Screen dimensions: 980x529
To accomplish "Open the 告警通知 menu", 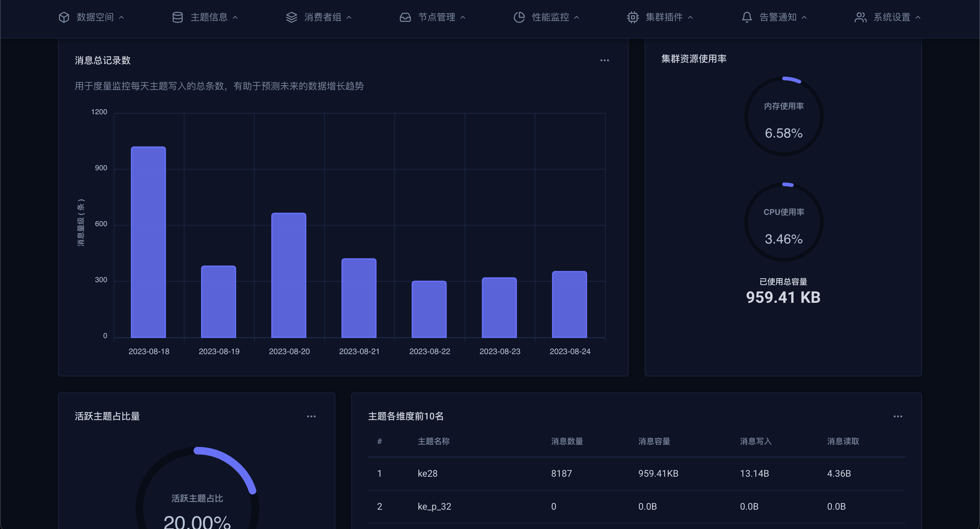I will (x=778, y=17).
